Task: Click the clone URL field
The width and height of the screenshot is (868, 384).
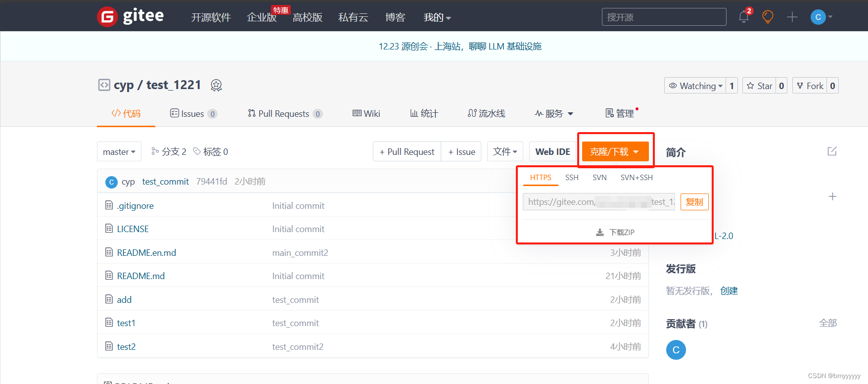Action: coord(599,202)
